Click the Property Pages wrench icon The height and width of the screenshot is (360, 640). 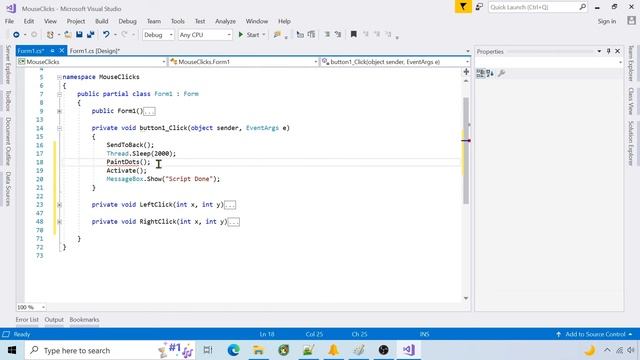(502, 73)
